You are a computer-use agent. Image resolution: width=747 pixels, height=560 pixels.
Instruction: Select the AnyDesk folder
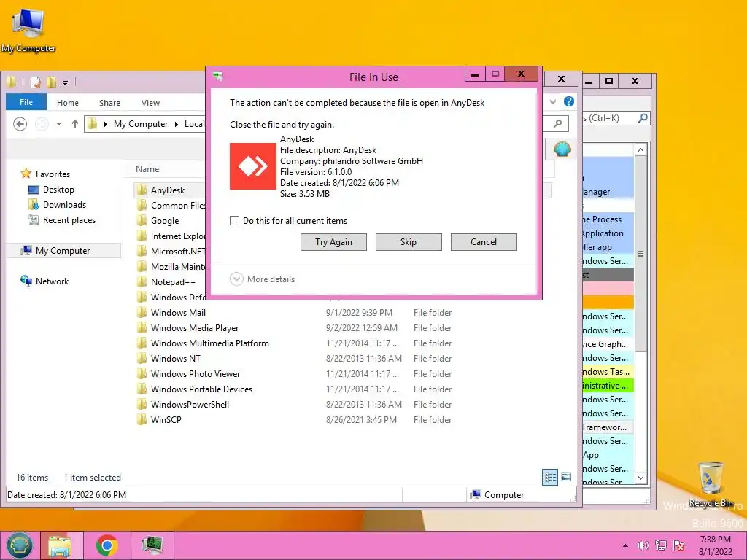(168, 190)
